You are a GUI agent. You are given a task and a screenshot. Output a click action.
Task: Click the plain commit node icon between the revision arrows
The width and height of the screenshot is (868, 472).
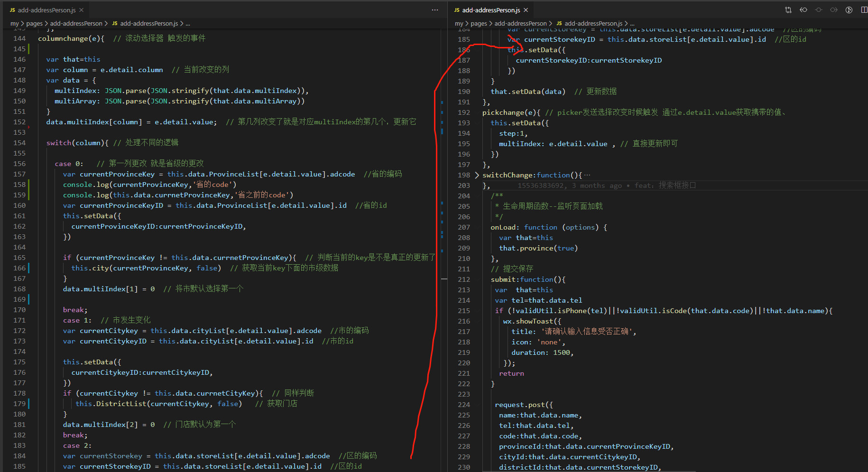click(819, 10)
